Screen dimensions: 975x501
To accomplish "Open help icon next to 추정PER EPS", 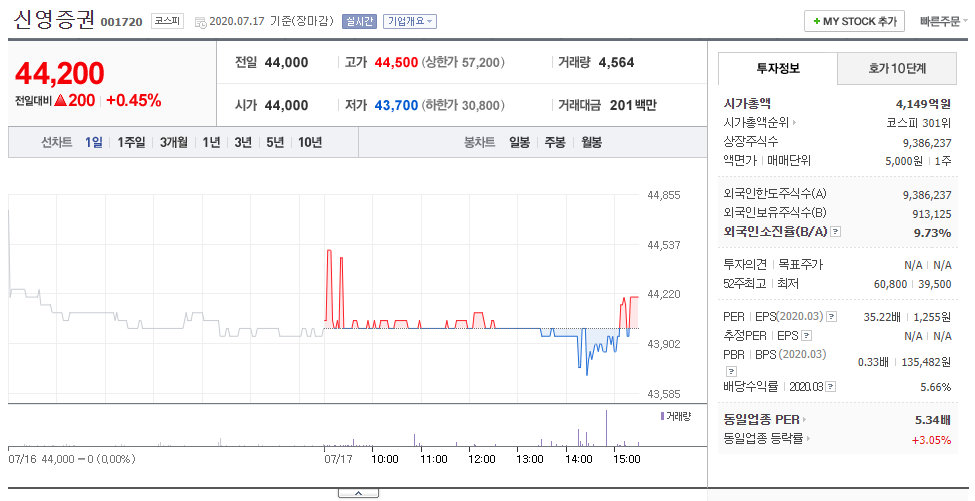I will coord(806,336).
